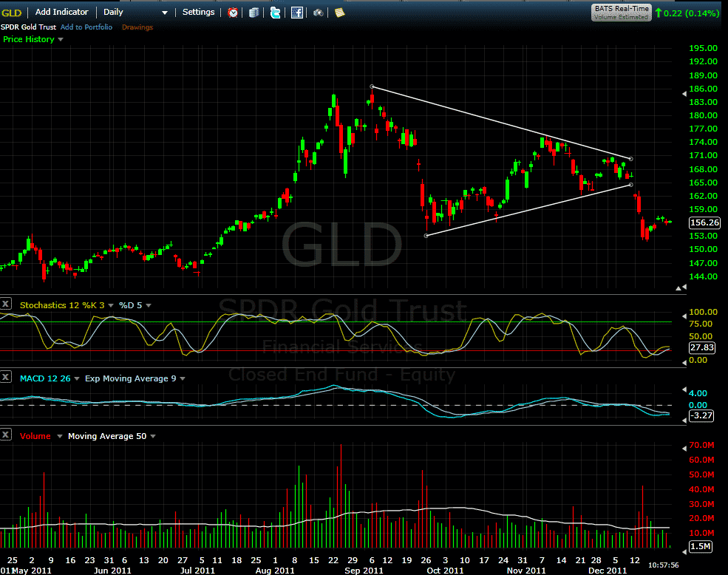Click the price scale arrow near 186.00
The image size is (728, 575).
point(684,94)
